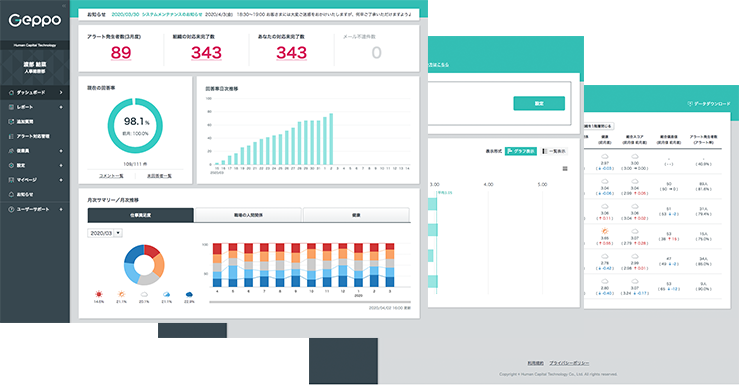Click the マイページ sidebar icon

(11, 180)
